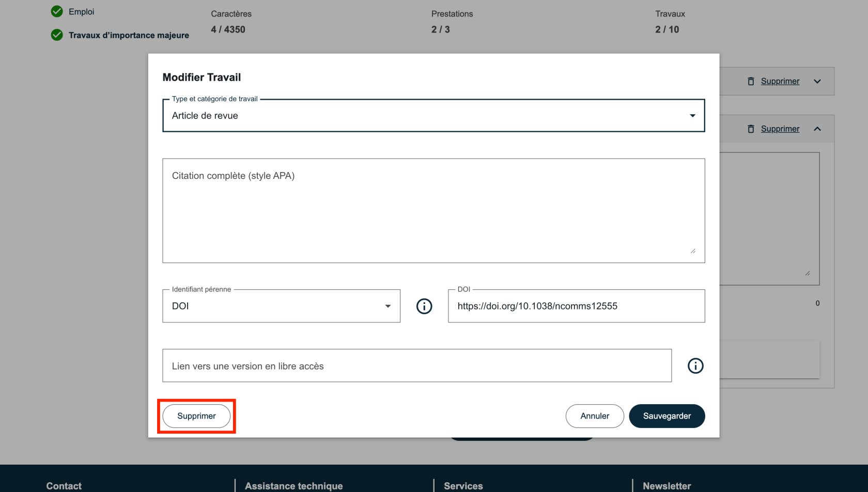Screen dimensions: 868x492
Task: Cancel editing with the Annuler button
Action: pyautogui.click(x=594, y=416)
